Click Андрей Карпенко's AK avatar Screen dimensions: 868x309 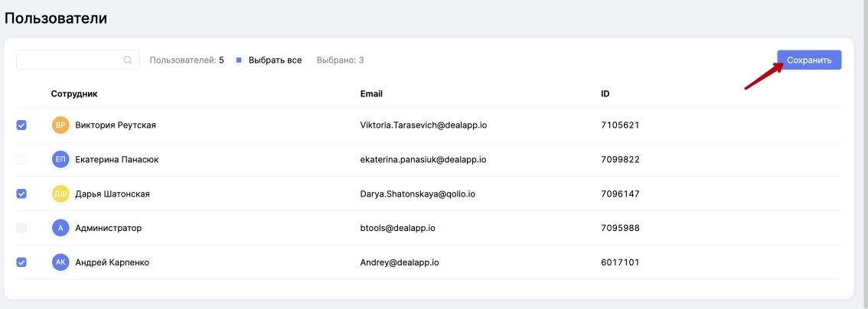(60, 262)
